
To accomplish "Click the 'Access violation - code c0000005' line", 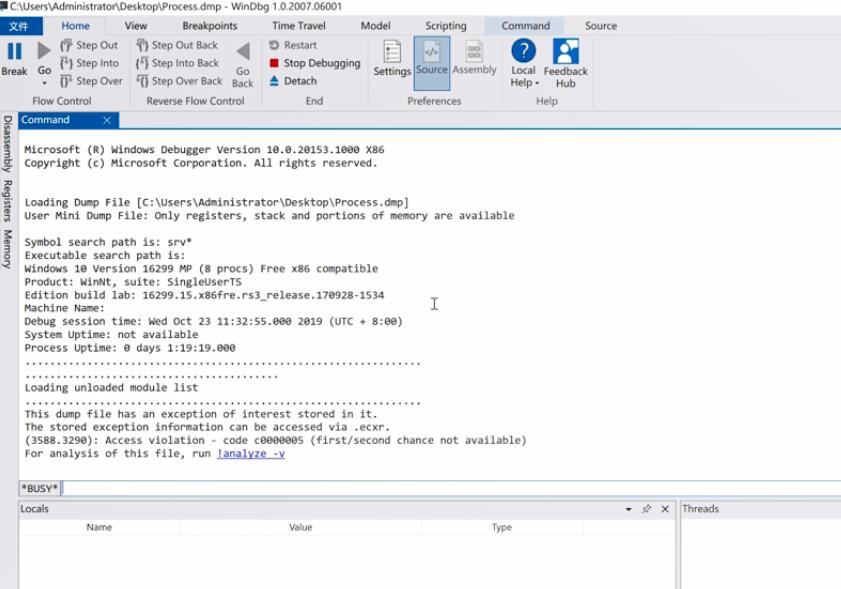I will click(x=276, y=440).
